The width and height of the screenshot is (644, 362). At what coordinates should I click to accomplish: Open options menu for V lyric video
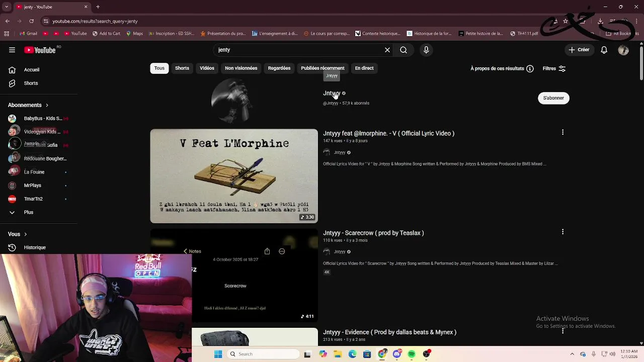(562, 132)
